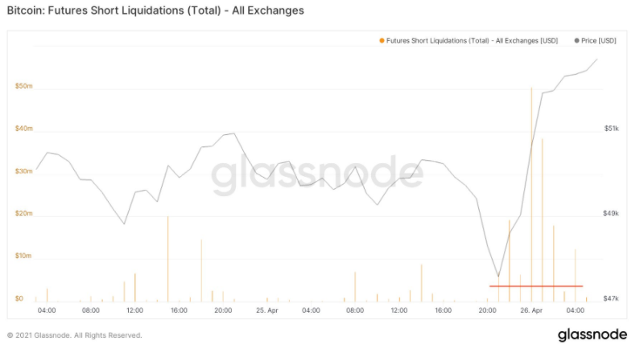Viewport: 644px width, 349px height.
Task: Toggle the Price [USD] legend entry
Action: [x=596, y=40]
